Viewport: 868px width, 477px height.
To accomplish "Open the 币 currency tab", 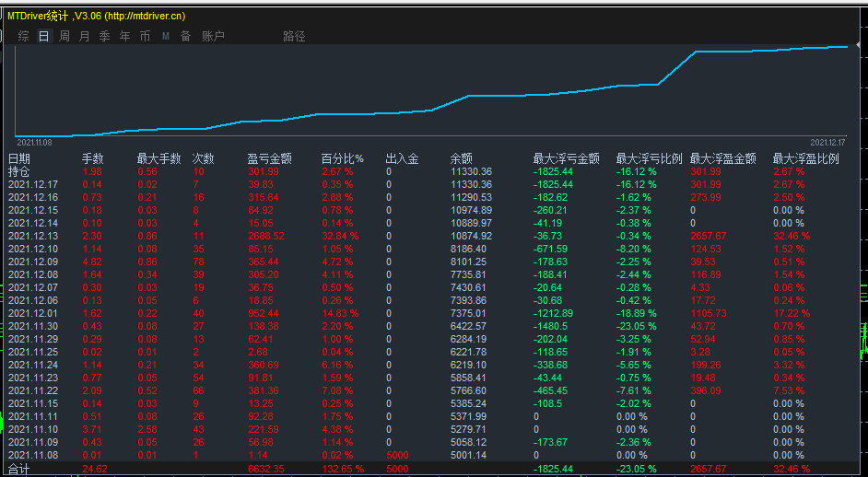I will [145, 37].
